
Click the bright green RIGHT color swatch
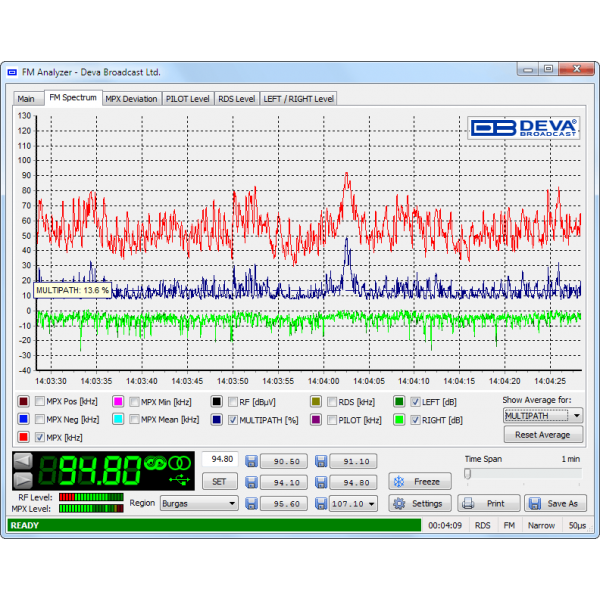pyautogui.click(x=399, y=419)
